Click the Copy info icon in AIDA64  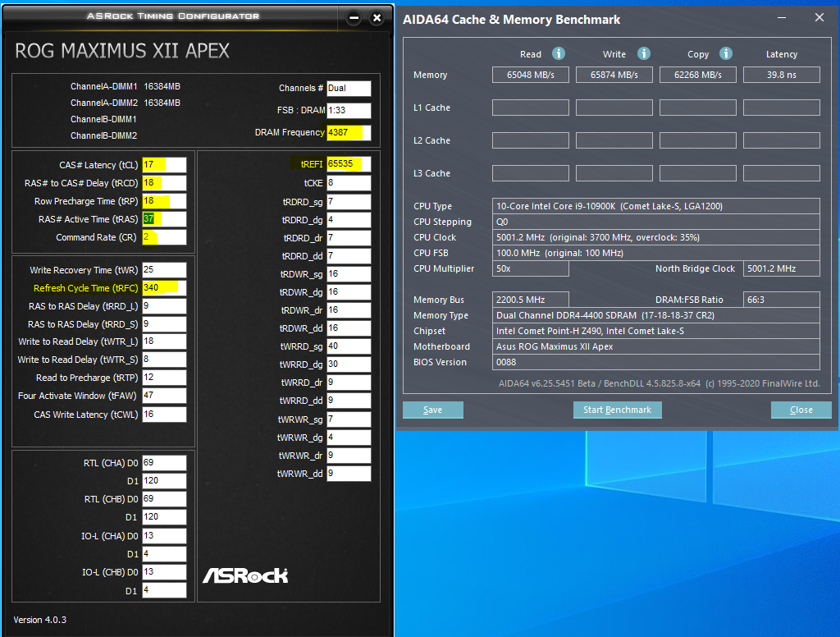pos(725,53)
